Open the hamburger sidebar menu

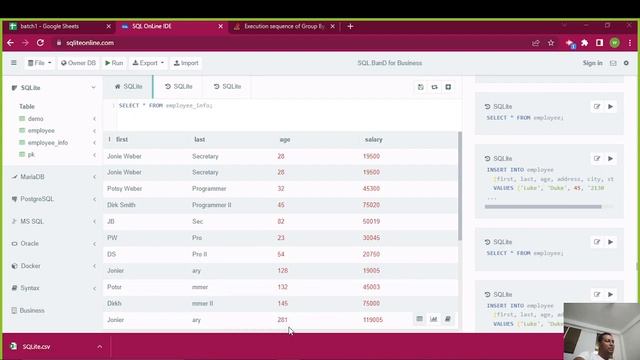13,63
